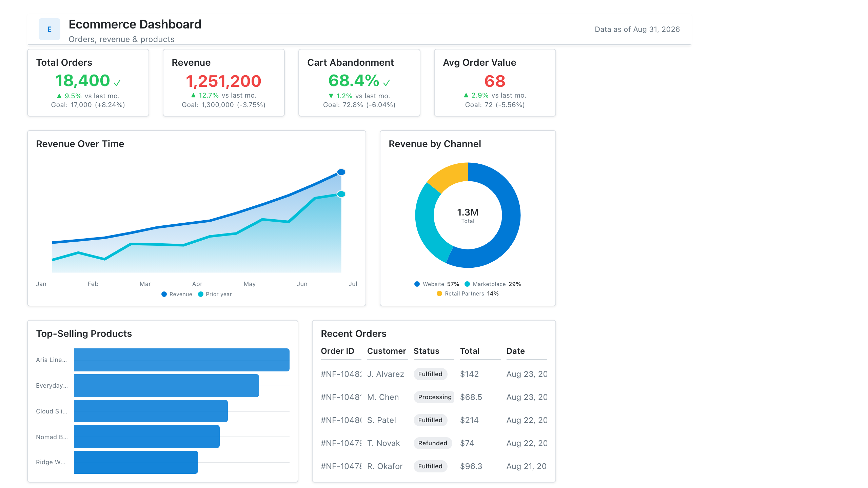Screen dimensions: 868x488
Task: Sort by the Customer column header
Action: coord(387,351)
